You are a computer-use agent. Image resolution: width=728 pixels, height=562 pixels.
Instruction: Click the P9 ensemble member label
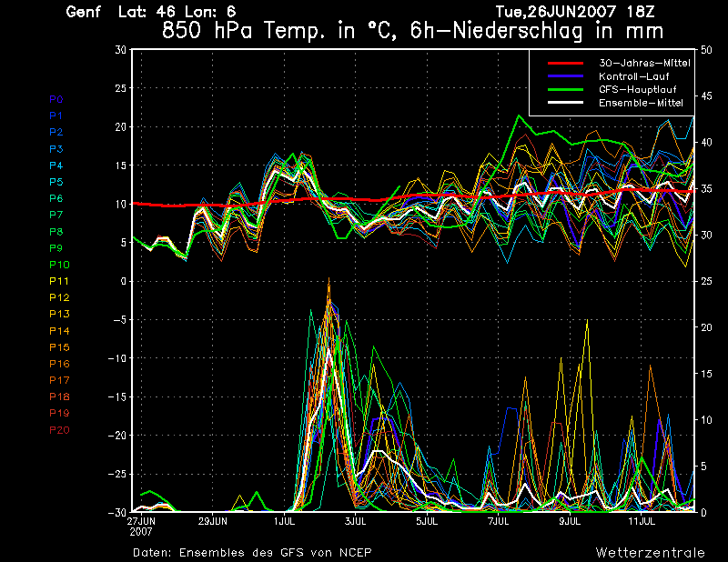click(56, 248)
